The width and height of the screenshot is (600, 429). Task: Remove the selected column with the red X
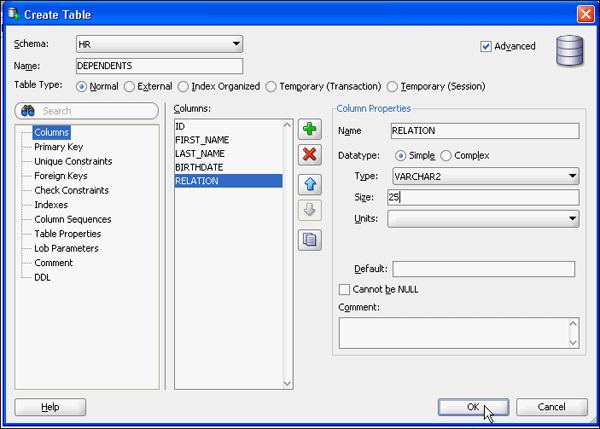[310, 155]
